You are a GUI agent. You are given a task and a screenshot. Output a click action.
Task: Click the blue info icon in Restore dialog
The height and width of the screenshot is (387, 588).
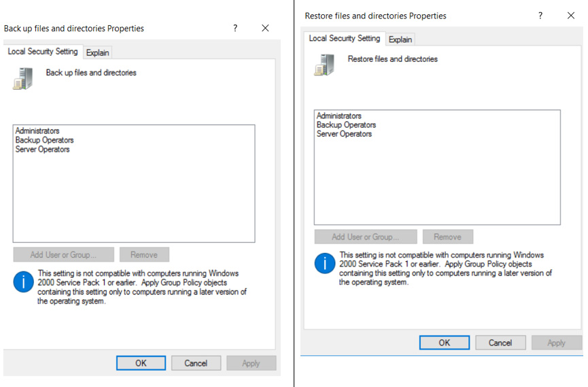[325, 263]
